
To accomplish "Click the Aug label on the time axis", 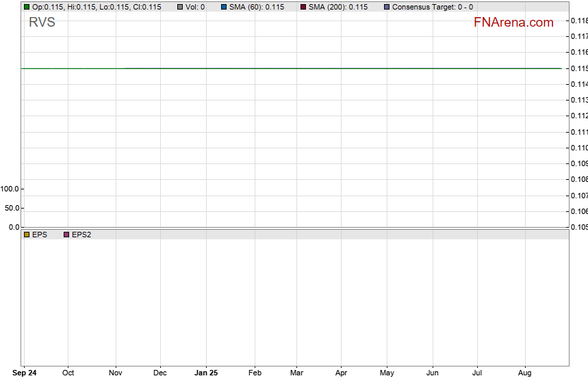I will tap(525, 373).
